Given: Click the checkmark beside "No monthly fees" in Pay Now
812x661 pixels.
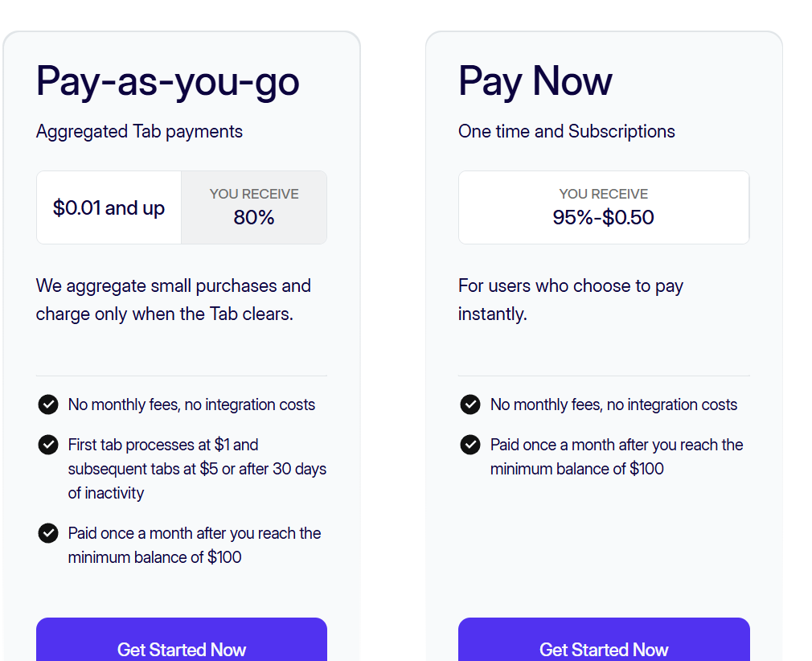Looking at the screenshot, I should (470, 404).
